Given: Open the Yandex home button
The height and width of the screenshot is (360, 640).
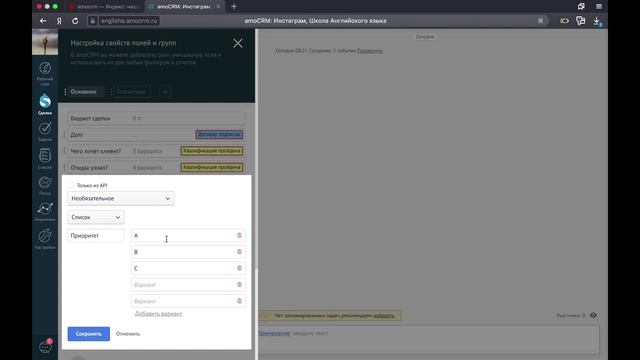Looking at the screenshot, I should click(59, 21).
